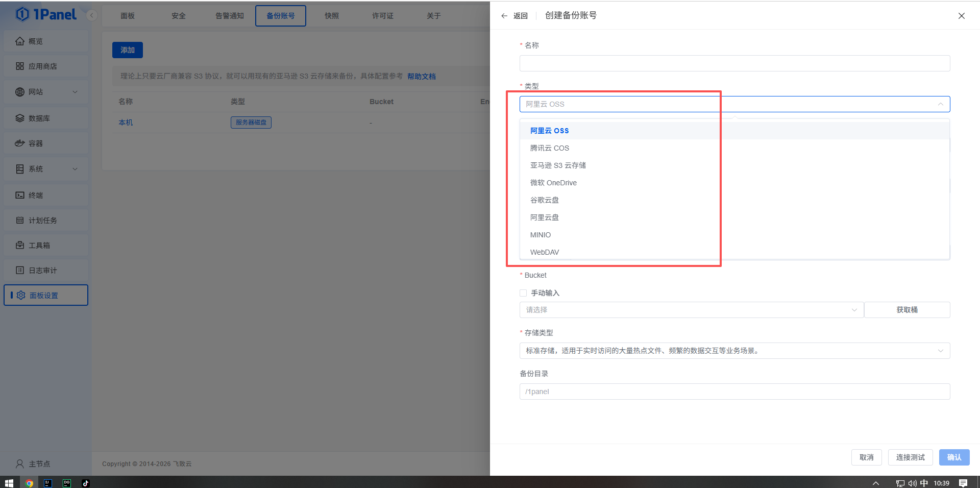Click the Overview home icon in sidebar
The height and width of the screenshot is (488, 980).
(x=20, y=41)
